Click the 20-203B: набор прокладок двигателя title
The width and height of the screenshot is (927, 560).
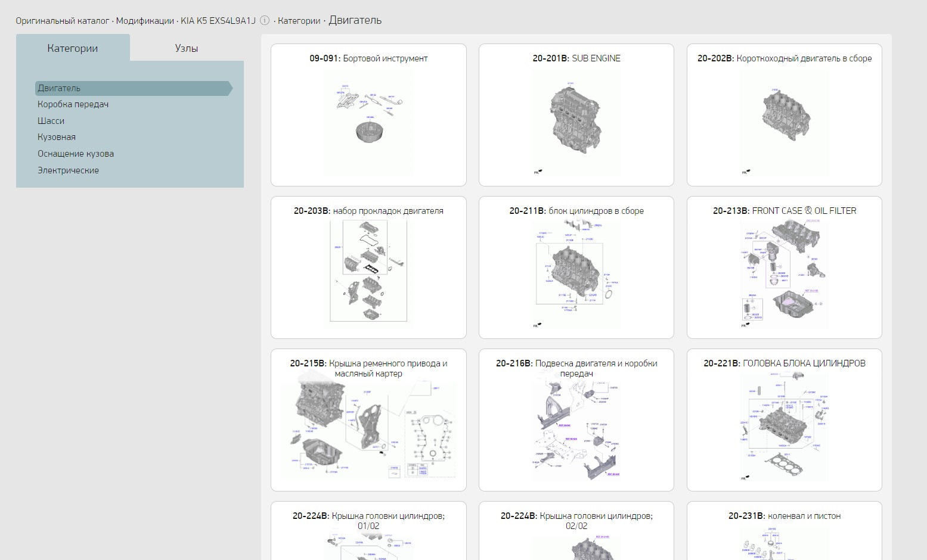click(x=368, y=211)
